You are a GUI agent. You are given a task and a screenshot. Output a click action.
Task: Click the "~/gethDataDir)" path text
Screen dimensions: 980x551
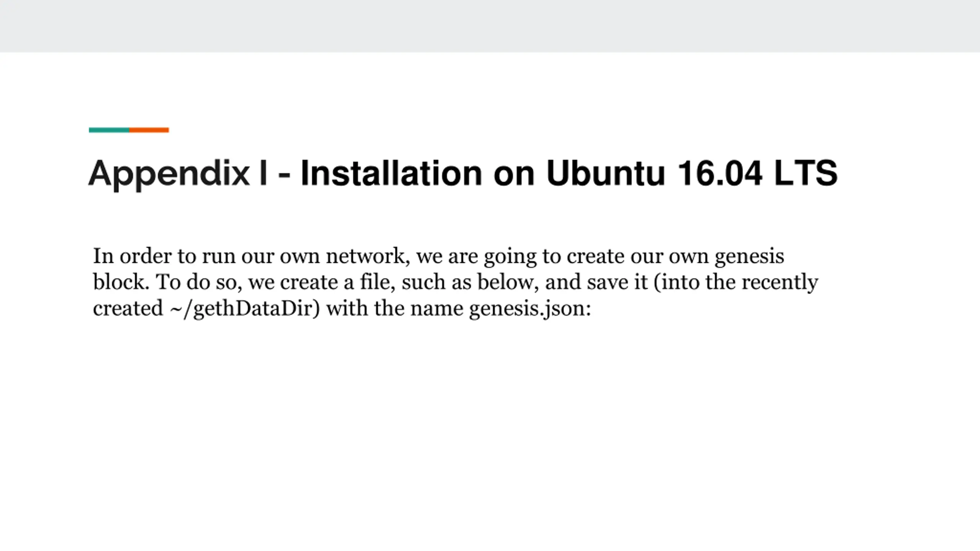(245, 309)
